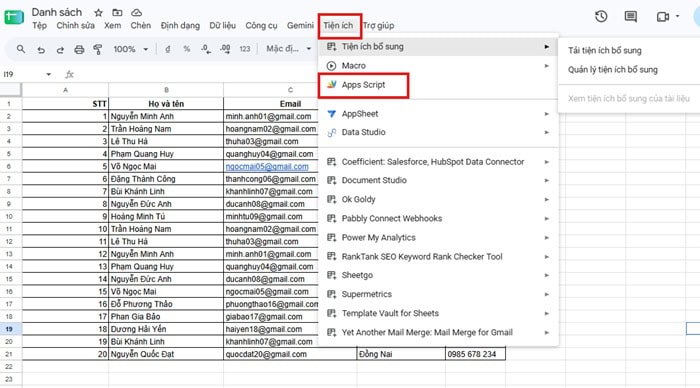Format as percent
Viewport: 700px width, 388px height.
click(187, 49)
